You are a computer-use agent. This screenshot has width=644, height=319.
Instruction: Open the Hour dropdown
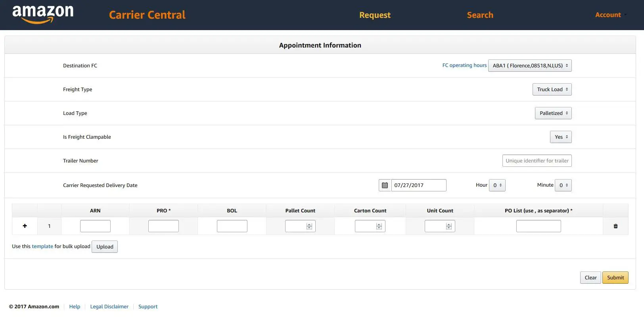(497, 185)
